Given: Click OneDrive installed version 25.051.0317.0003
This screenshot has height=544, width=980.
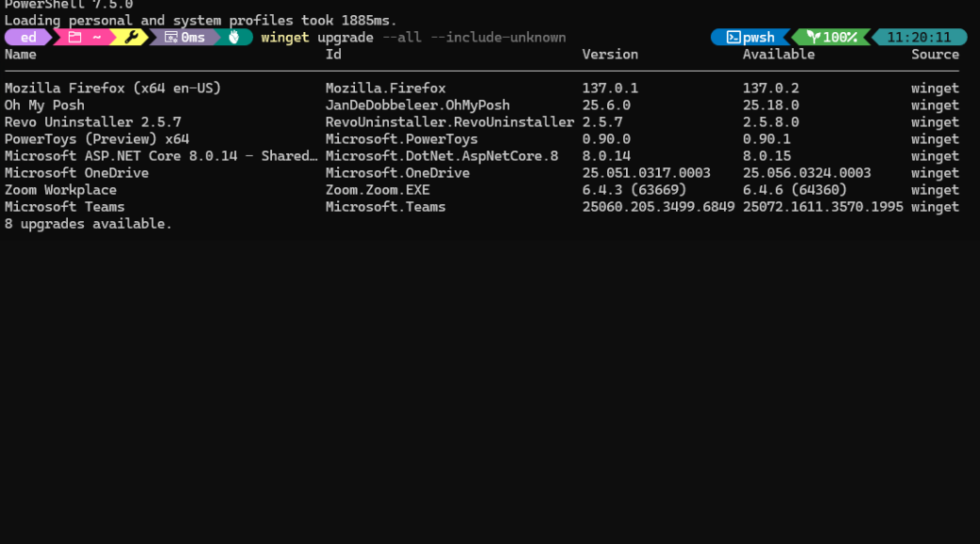Looking at the screenshot, I should pos(646,173).
